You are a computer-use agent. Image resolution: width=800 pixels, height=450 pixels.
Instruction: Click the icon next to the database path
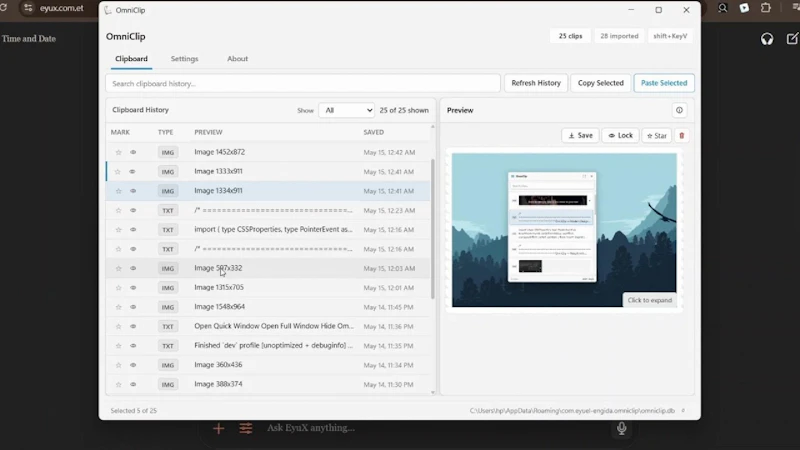coord(683,411)
